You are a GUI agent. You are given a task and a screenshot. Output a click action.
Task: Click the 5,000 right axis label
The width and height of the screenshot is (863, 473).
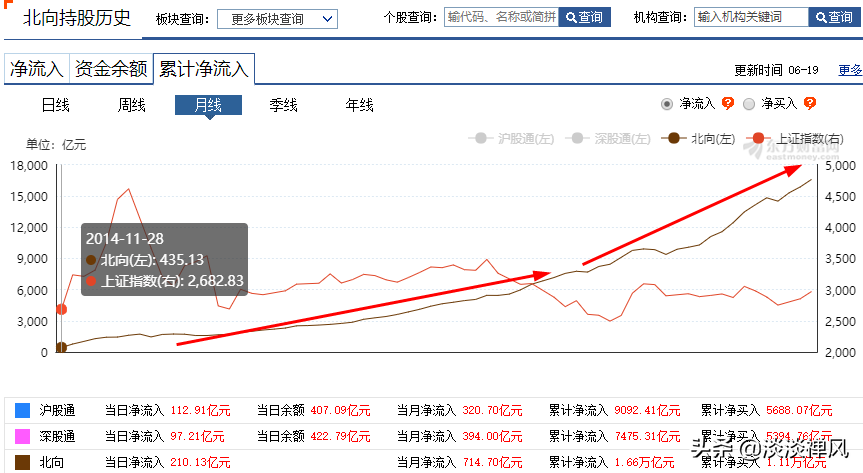[840, 166]
